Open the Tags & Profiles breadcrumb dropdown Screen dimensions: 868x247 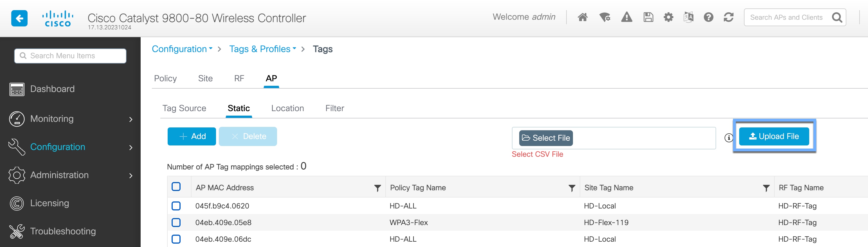(262, 49)
